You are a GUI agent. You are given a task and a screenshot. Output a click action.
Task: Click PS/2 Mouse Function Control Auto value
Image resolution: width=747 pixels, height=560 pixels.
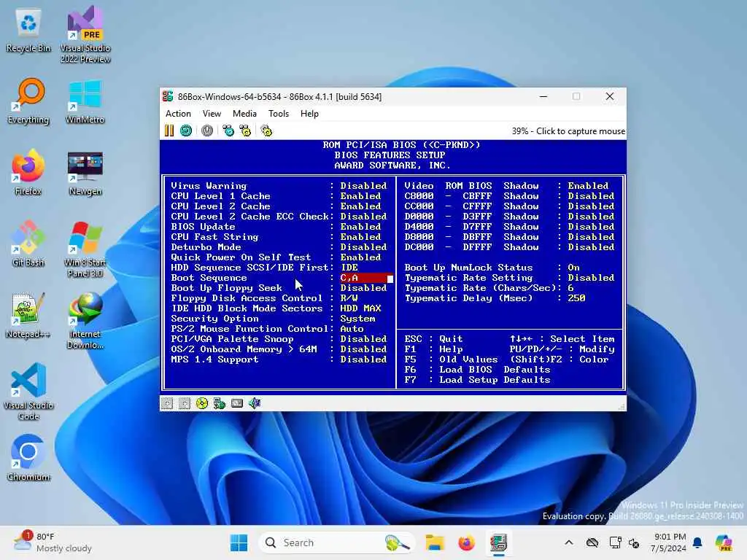[352, 329]
